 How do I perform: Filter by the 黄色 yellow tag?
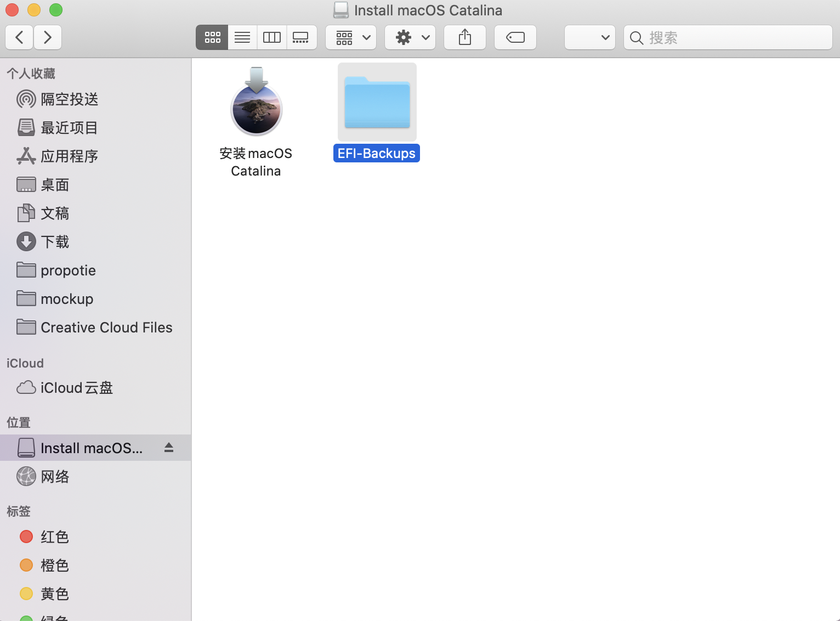point(96,594)
